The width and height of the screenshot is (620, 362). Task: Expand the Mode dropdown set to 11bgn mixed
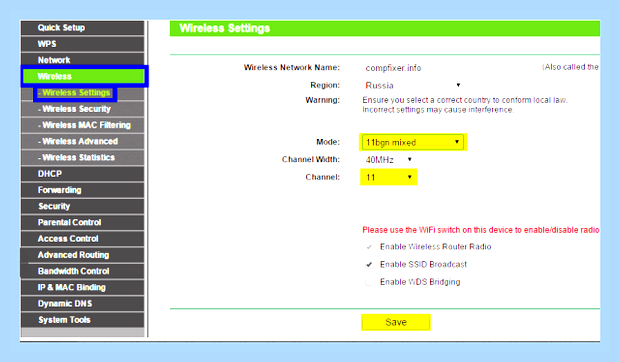coord(413,142)
